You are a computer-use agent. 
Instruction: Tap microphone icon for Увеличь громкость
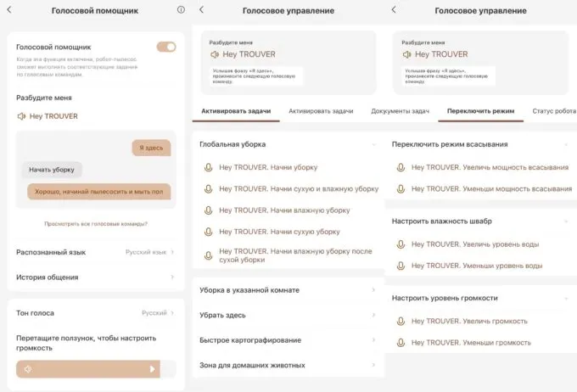pos(401,321)
